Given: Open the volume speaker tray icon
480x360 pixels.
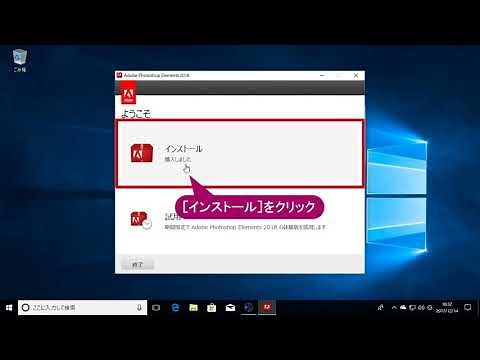Looking at the screenshot, I should click(421, 307).
